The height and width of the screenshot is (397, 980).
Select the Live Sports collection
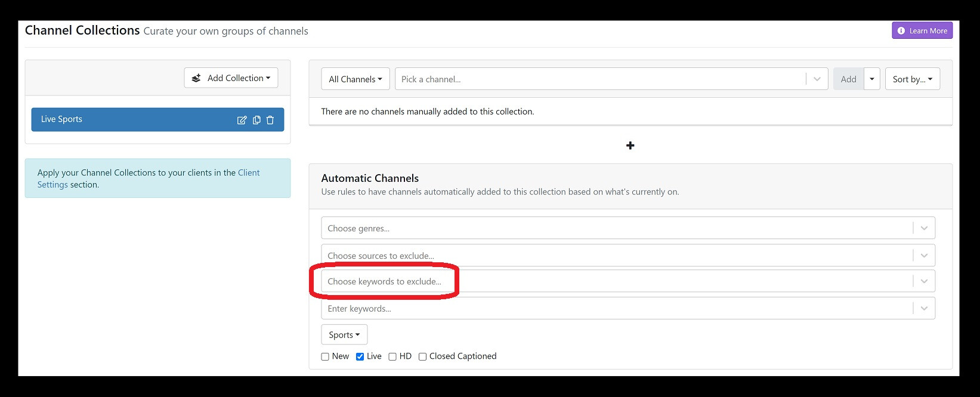pos(131,119)
